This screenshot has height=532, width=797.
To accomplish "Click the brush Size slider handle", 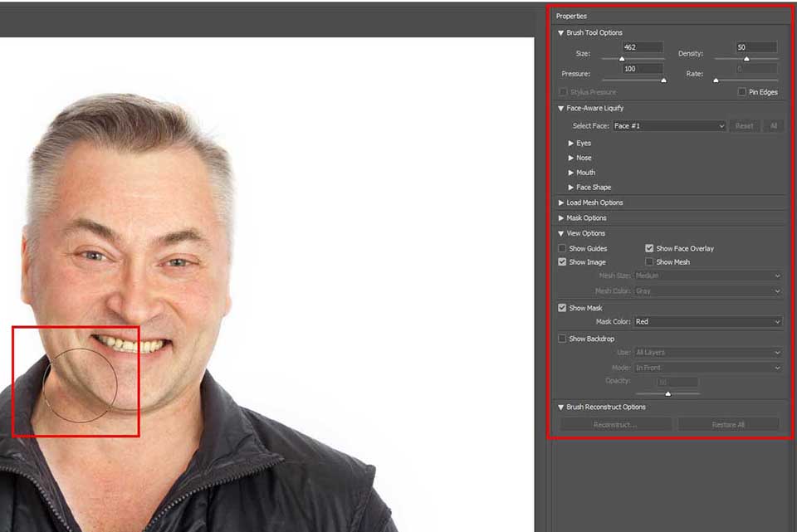I will coord(622,59).
